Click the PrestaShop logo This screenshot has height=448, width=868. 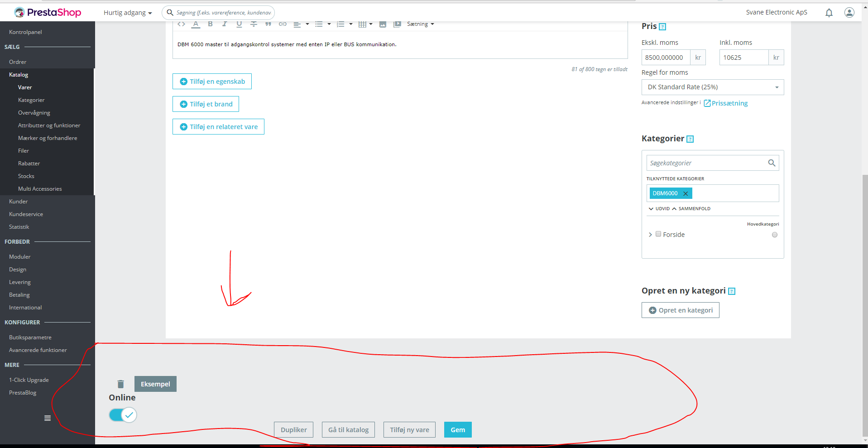(48, 12)
